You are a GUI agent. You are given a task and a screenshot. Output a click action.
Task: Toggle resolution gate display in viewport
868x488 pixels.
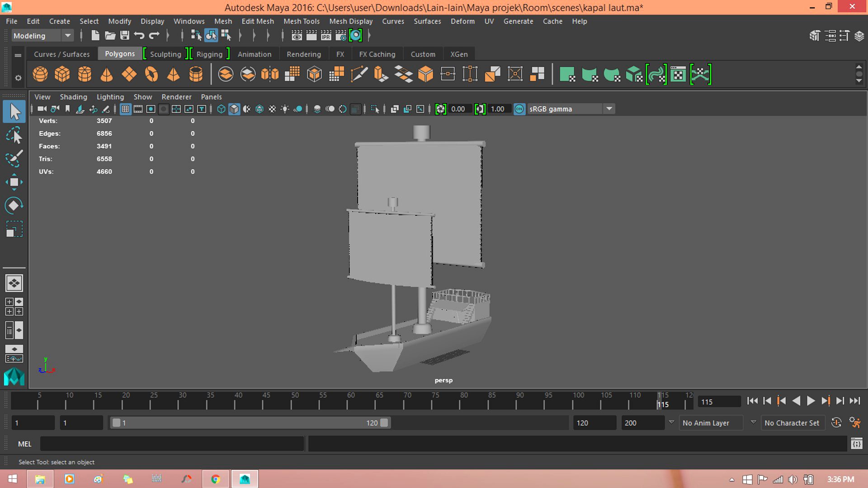click(151, 109)
